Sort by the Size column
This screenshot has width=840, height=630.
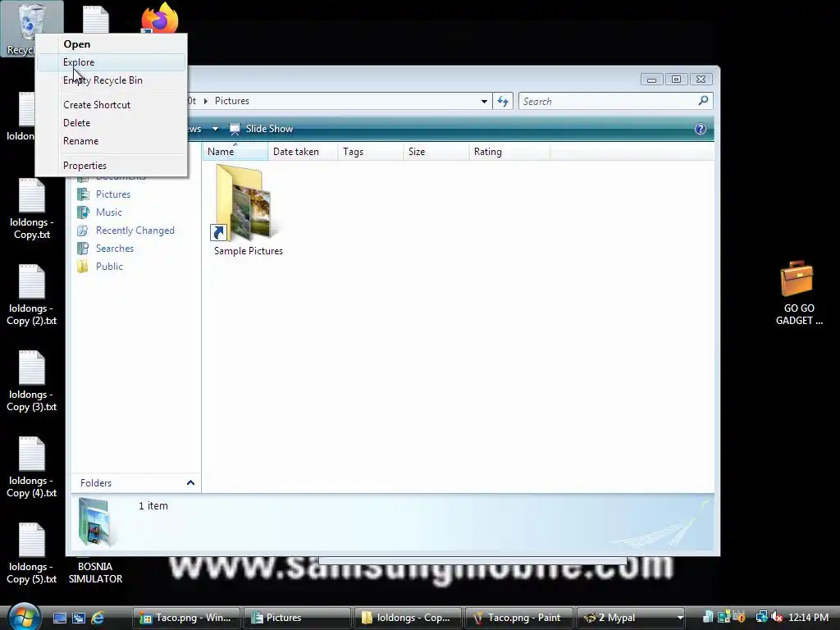pyautogui.click(x=436, y=152)
